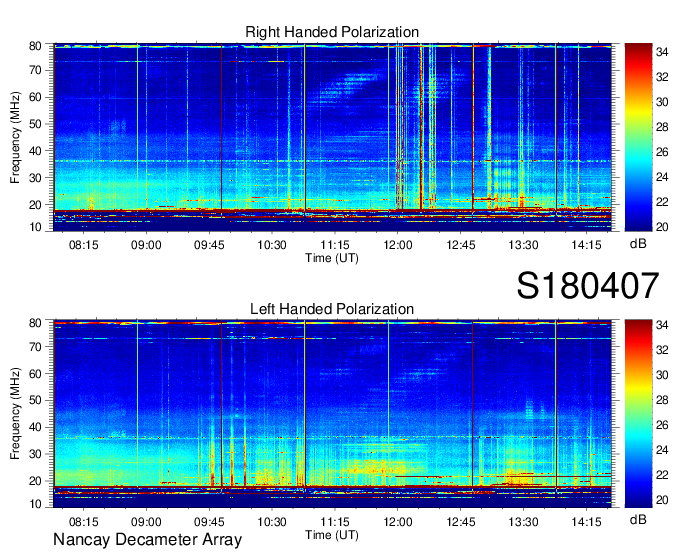The image size is (680, 552).
Task: Click the "10:30" time tick of the Right Handed plot
Action: coord(272,245)
